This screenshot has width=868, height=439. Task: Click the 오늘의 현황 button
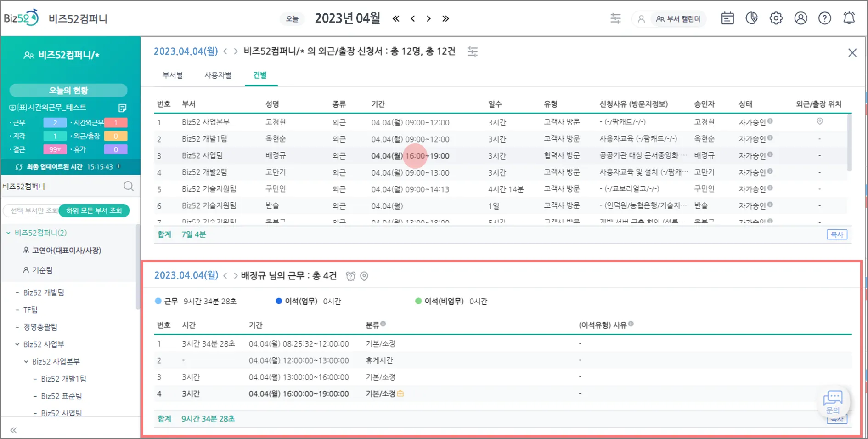(68, 90)
